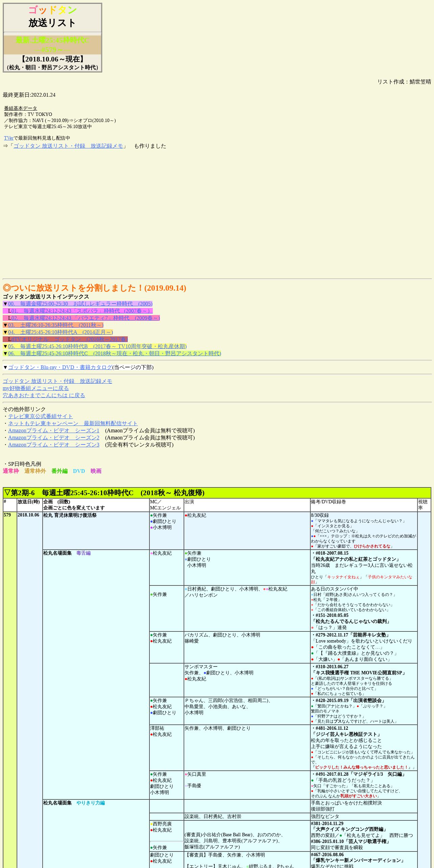
Task: Click 西野亮廣 in the MC column
Action: tap(162, 824)
